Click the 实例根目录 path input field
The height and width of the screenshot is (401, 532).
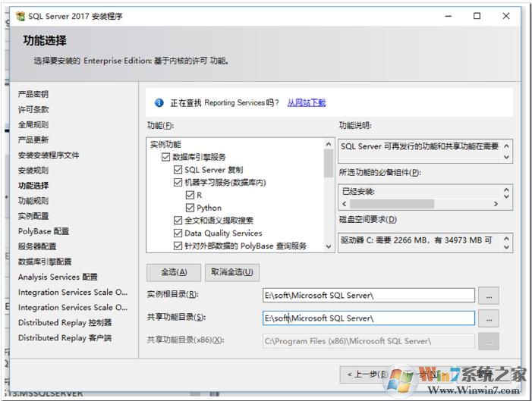coord(369,295)
